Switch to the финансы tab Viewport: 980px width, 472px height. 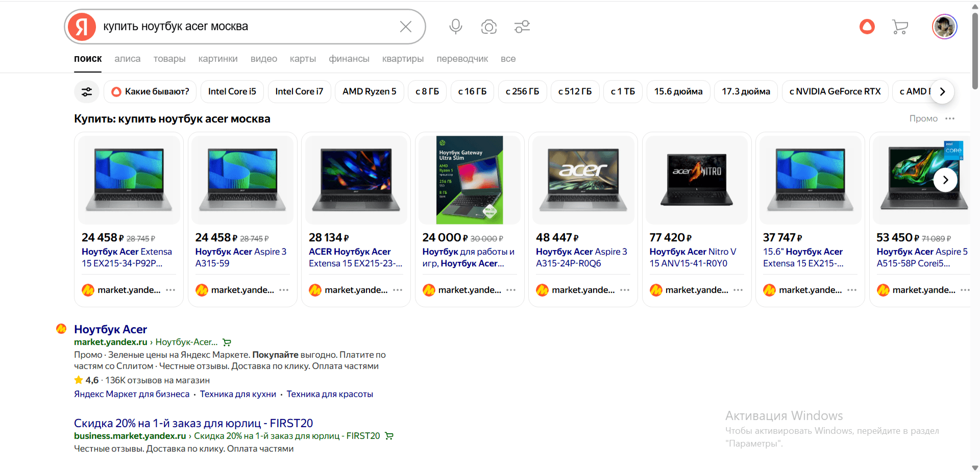[349, 59]
